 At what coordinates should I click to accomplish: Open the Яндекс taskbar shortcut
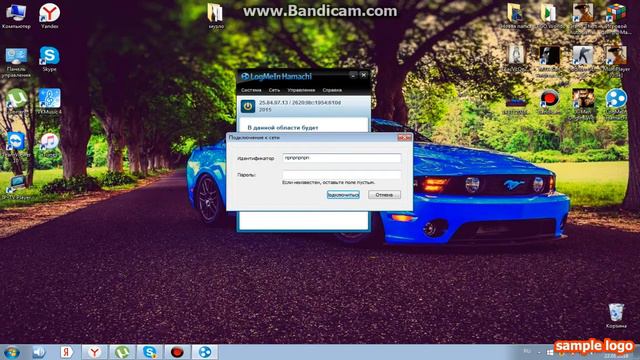coord(67,352)
